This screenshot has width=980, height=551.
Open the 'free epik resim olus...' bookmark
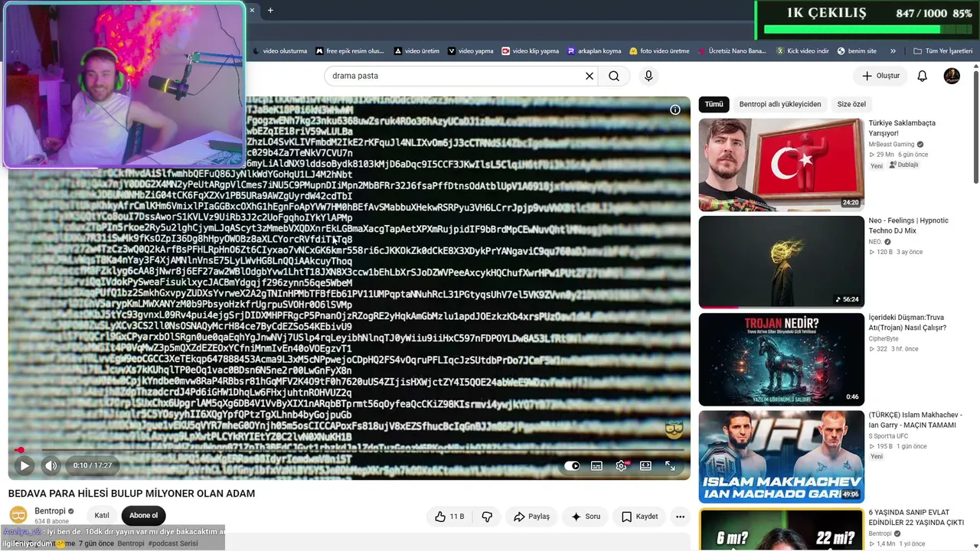(349, 51)
